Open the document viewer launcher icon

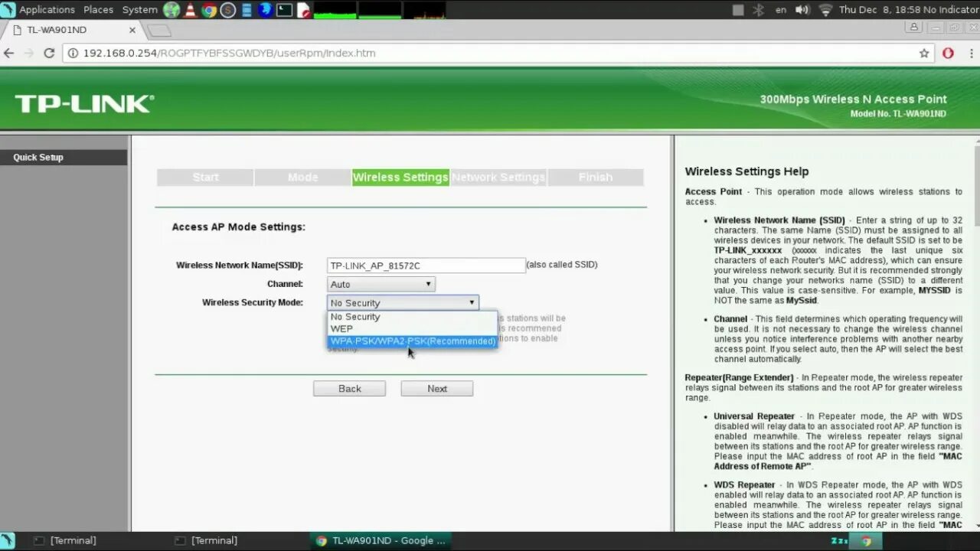(x=303, y=10)
